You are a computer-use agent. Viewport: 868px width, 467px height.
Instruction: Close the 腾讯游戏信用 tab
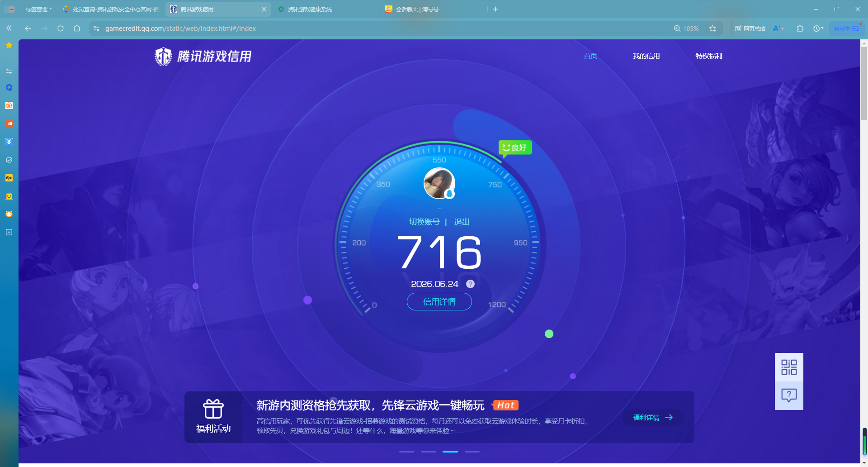264,9
